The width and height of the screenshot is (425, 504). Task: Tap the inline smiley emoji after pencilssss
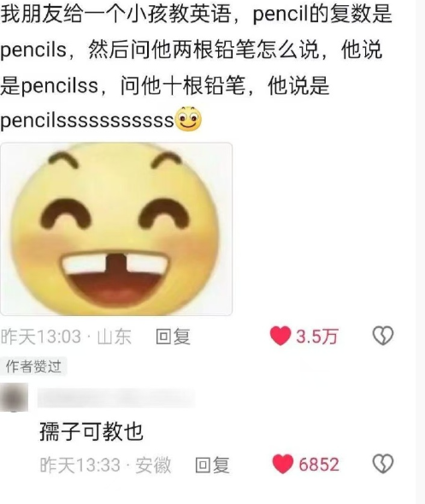point(188,119)
